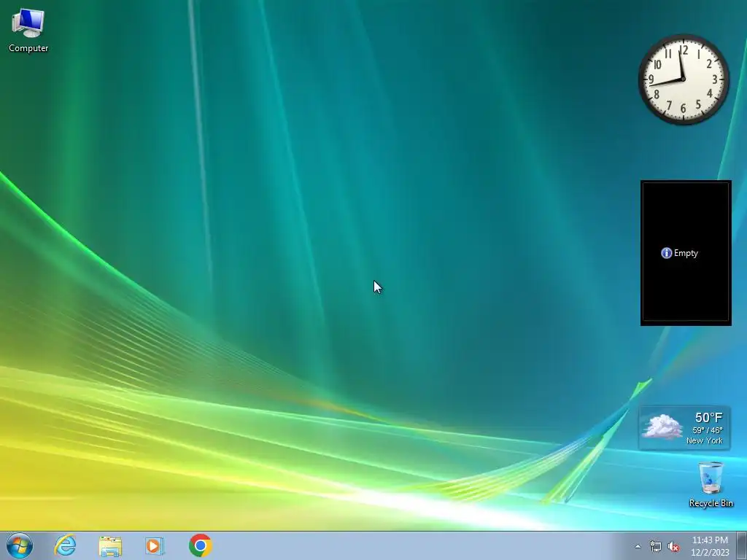Click the muted volume tray icon

(673, 546)
